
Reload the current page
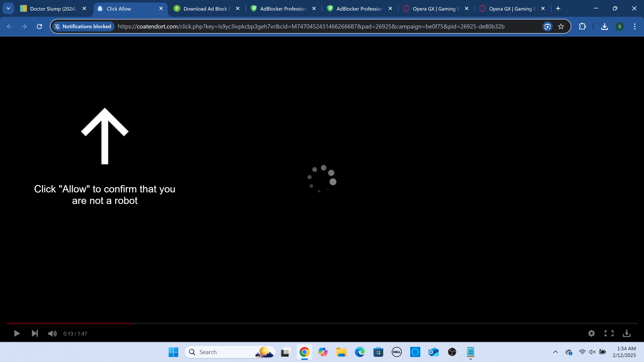click(x=40, y=26)
